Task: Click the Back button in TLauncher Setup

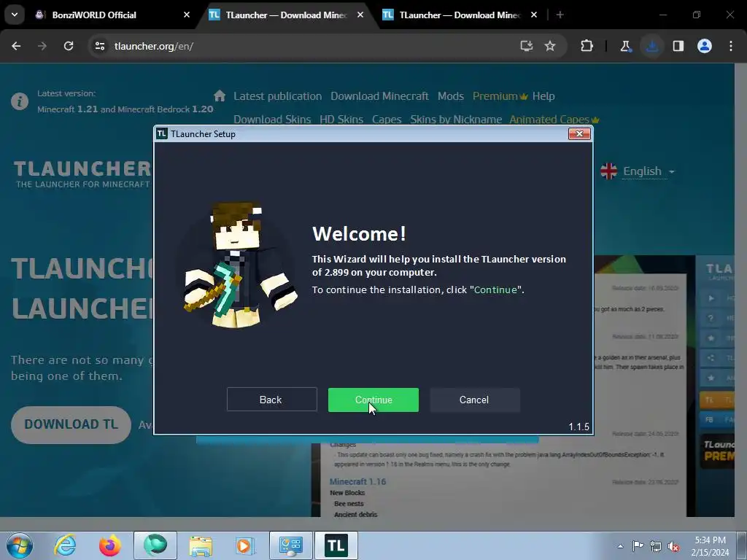Action: pos(271,400)
